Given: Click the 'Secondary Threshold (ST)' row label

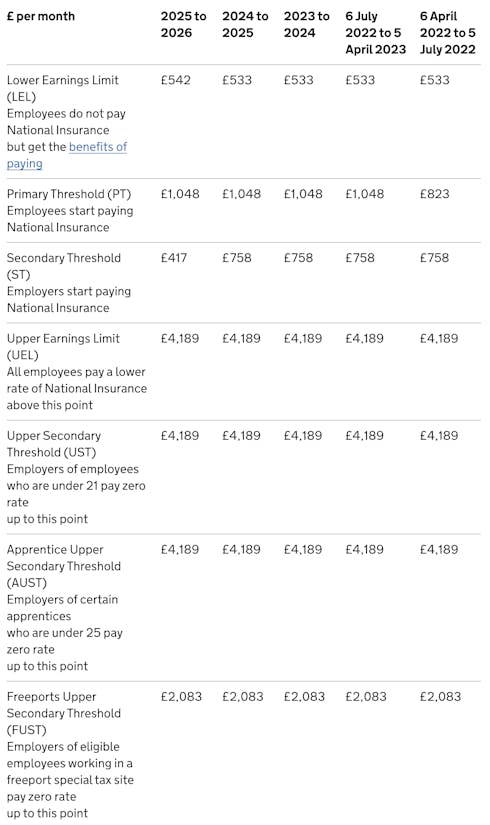Looking at the screenshot, I should pyautogui.click(x=64, y=266).
